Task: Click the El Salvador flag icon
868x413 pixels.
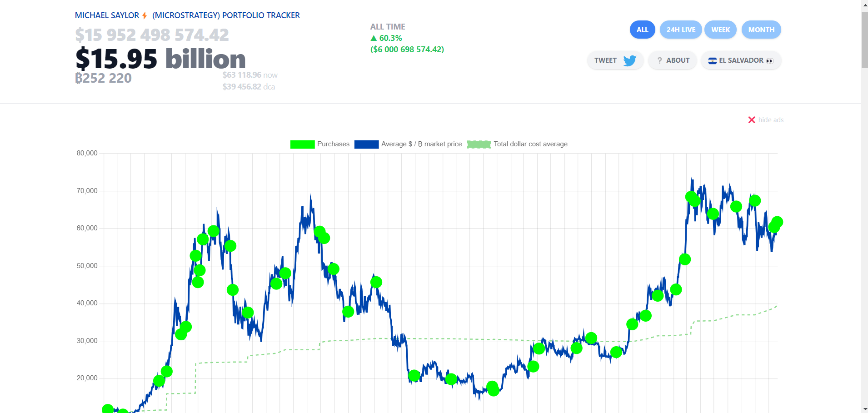Action: tap(712, 61)
